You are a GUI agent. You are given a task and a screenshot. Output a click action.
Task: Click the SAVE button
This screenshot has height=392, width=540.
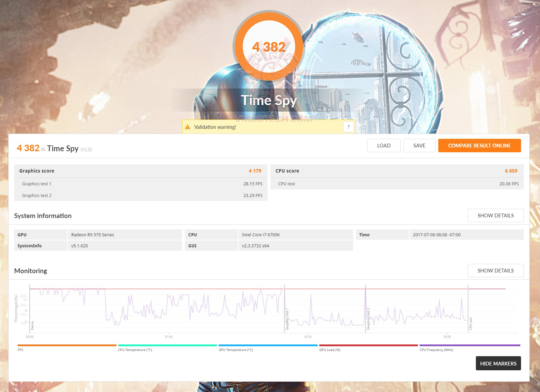point(419,145)
